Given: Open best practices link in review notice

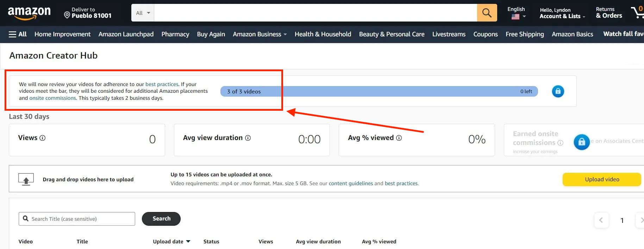Looking at the screenshot, I should pyautogui.click(x=162, y=84).
